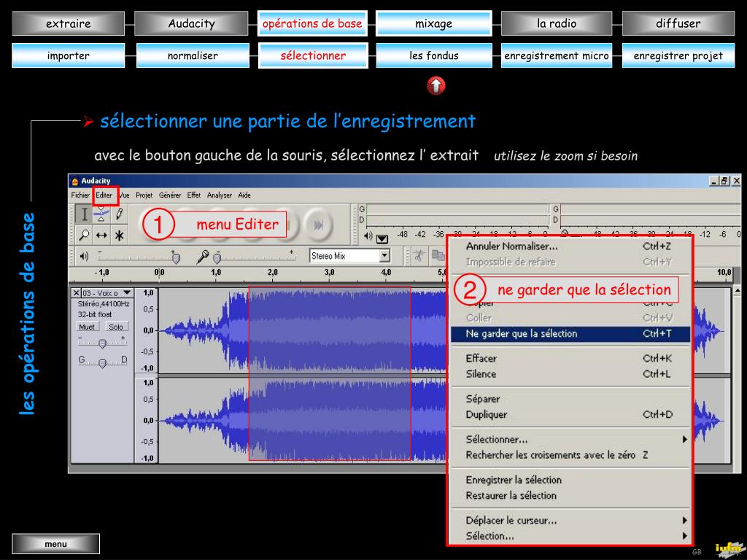Choose Annuler Normaliser... from the menu
Viewport: 747px width, 560px height.
coord(570,246)
